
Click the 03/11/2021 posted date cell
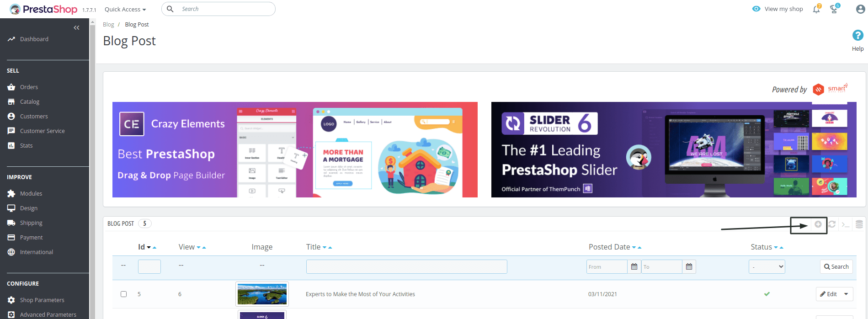602,294
